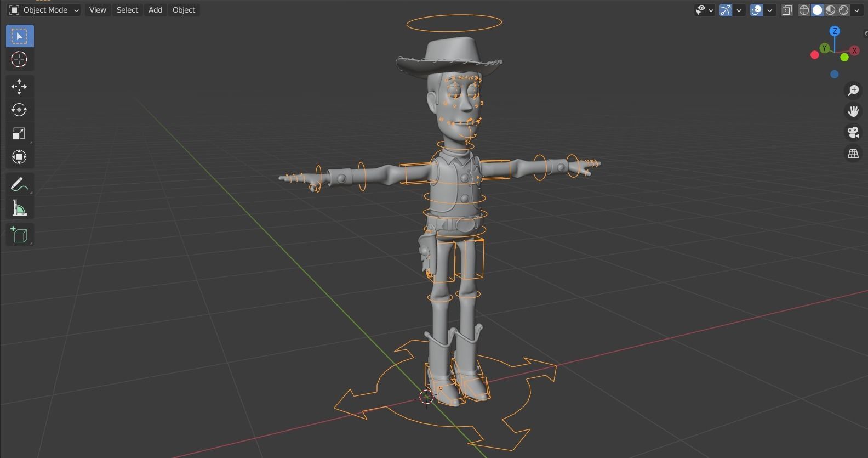
Task: Click the pan hand viewport button
Action: pyautogui.click(x=853, y=111)
